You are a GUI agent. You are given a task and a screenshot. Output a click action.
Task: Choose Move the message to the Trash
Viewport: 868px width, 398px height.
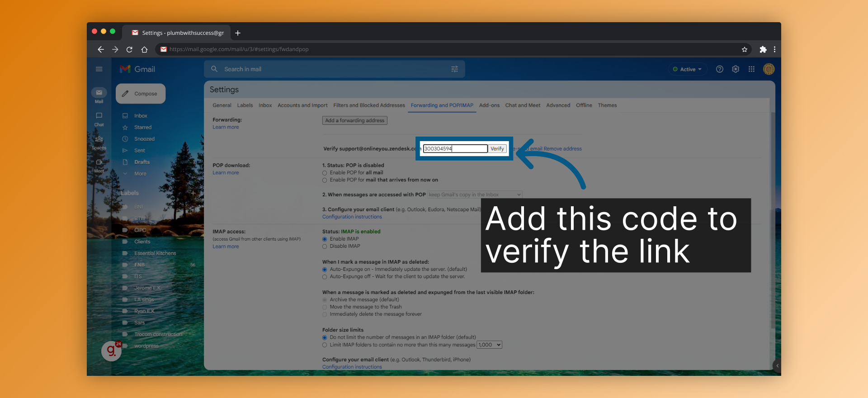(325, 307)
